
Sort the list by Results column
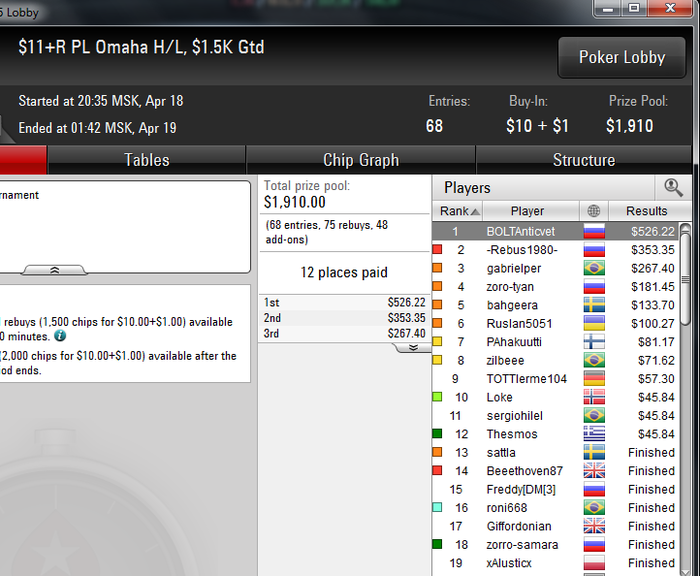pos(646,211)
